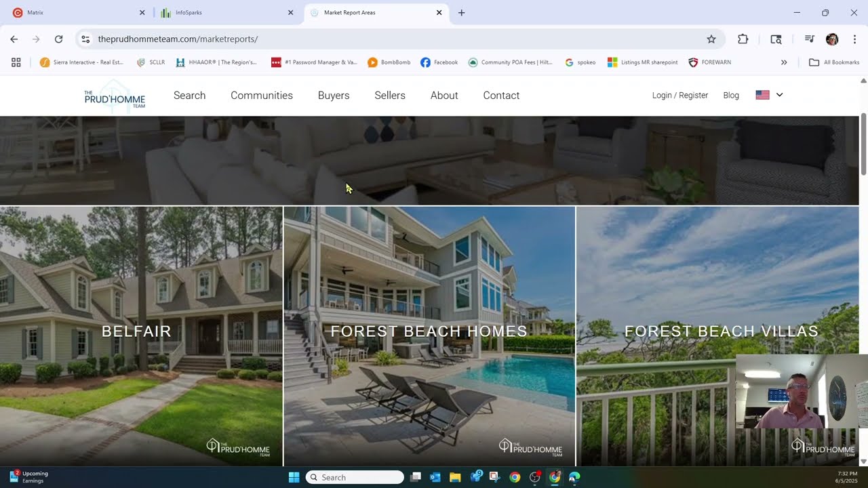
Task: Open the Forest Beach Villas tile
Action: pyautogui.click(x=717, y=335)
